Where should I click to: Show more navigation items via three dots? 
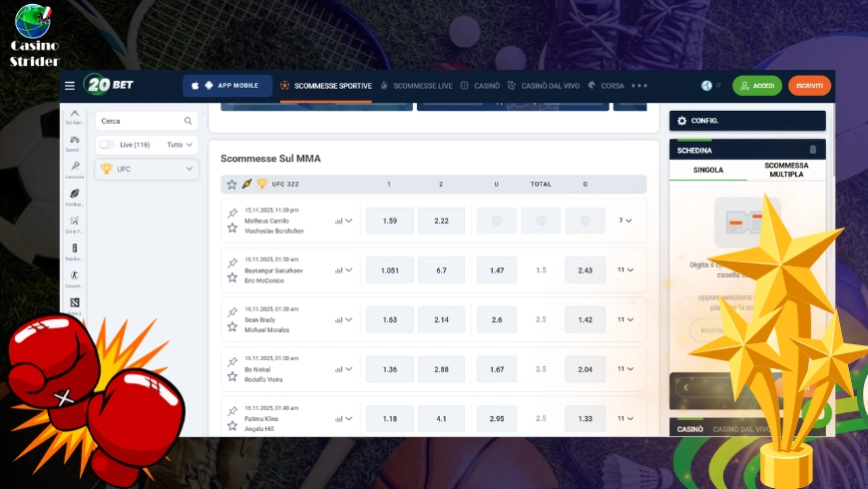640,86
